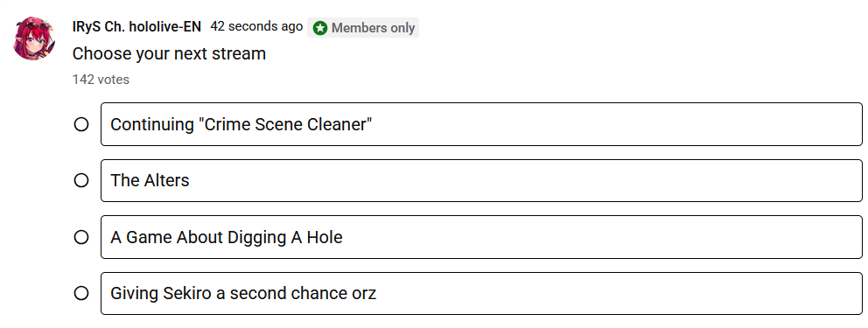The width and height of the screenshot is (868, 328).
Task: Vote using A Game About Digging A Hole box
Action: (481, 237)
